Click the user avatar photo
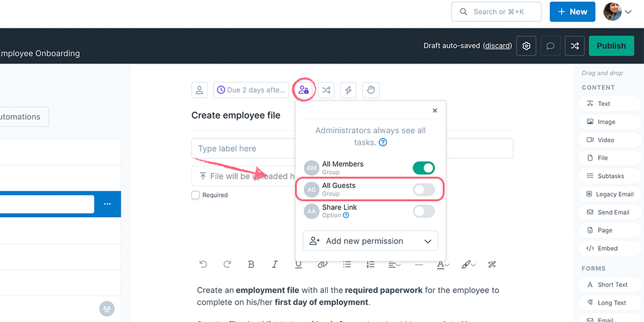This screenshot has width=644, height=322. click(x=613, y=12)
